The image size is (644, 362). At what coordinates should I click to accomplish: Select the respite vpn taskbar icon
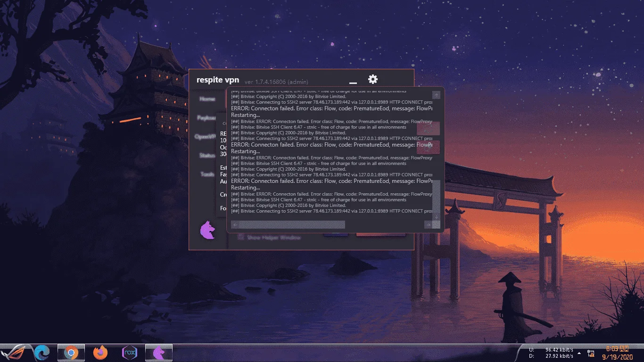tap(158, 353)
